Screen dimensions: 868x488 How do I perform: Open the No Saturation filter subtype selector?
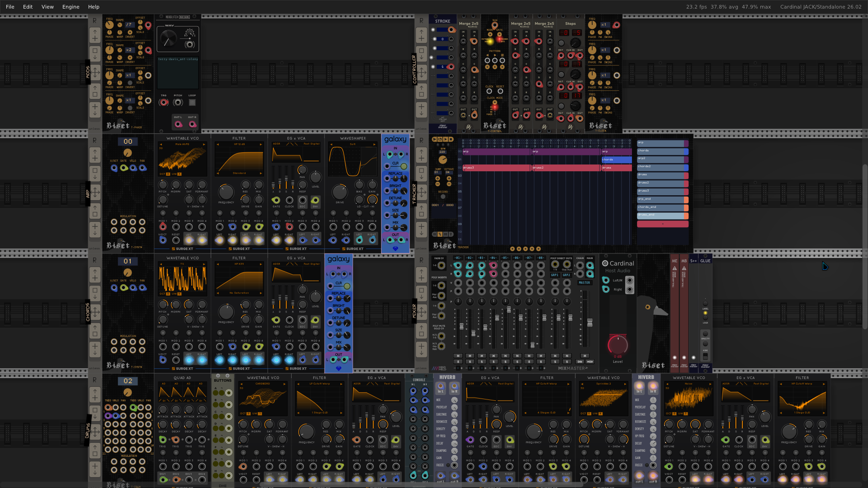(239, 293)
